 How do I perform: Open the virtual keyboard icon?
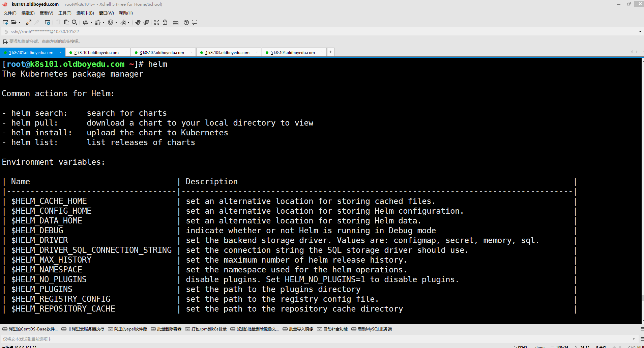pyautogui.click(x=176, y=23)
